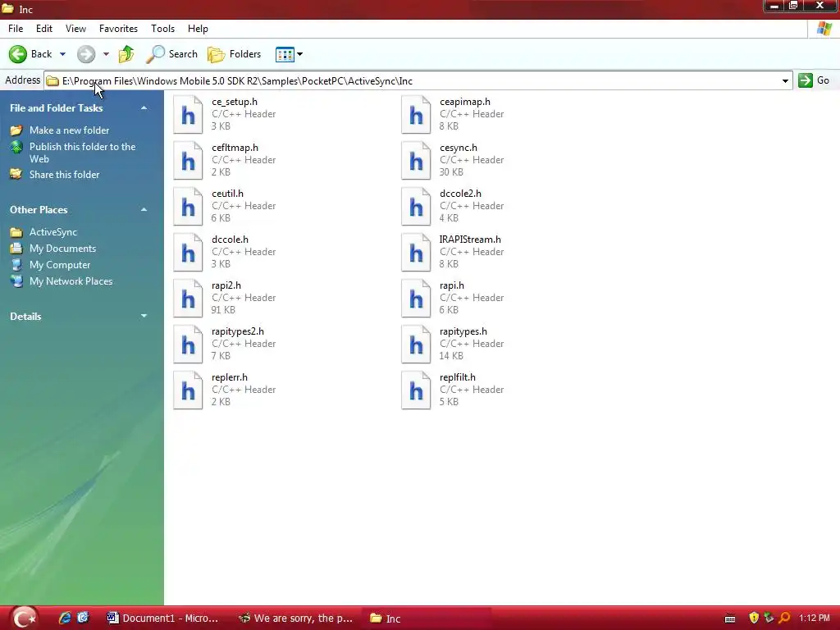Screen dimensions: 840x630
Task: Switch to Document1 Microsoft Word taskbar button
Action: coord(163,619)
